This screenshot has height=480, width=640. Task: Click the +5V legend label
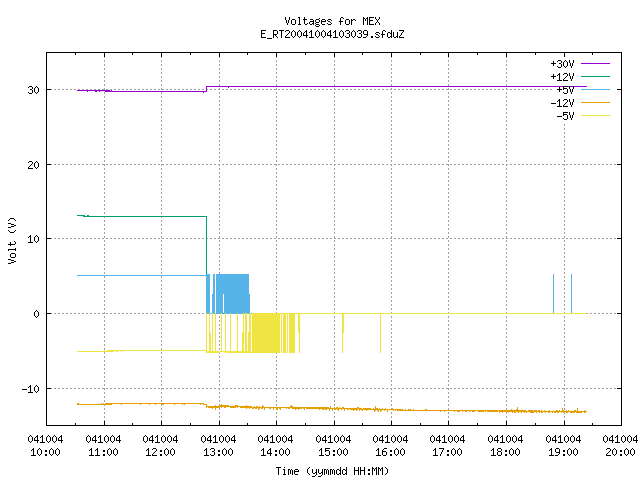click(x=565, y=90)
